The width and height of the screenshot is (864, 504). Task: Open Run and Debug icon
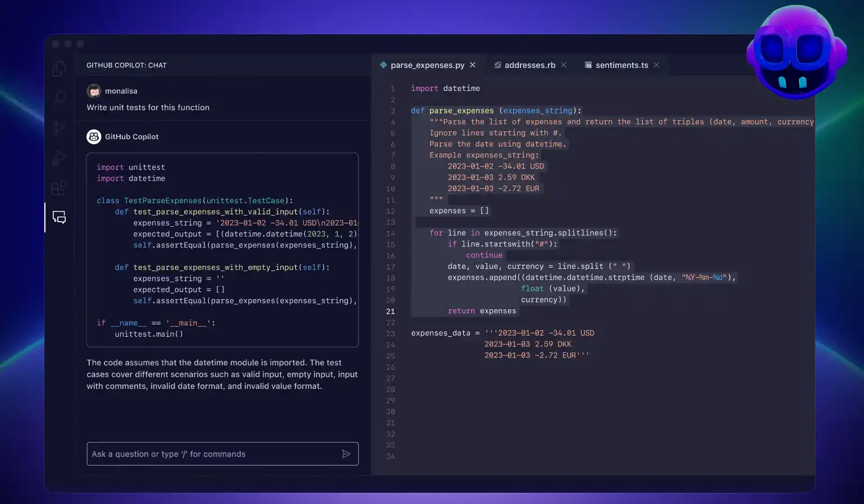pyautogui.click(x=59, y=158)
